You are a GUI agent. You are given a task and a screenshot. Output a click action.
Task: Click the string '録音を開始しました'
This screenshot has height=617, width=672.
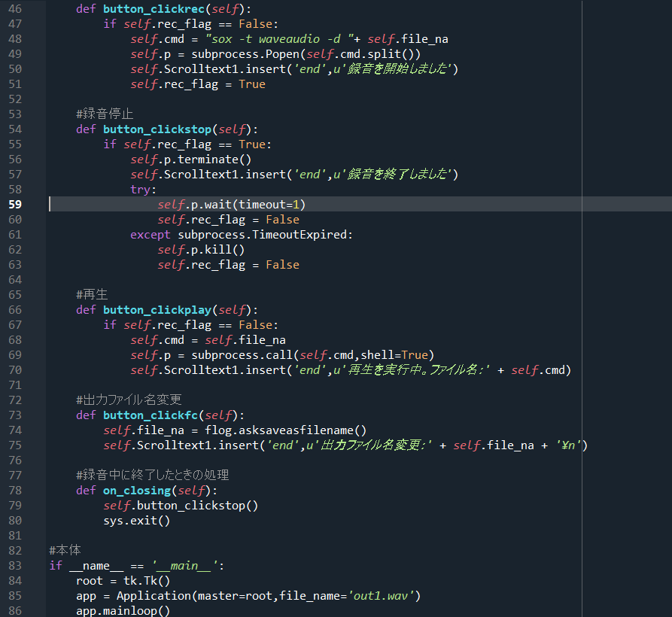396,69
